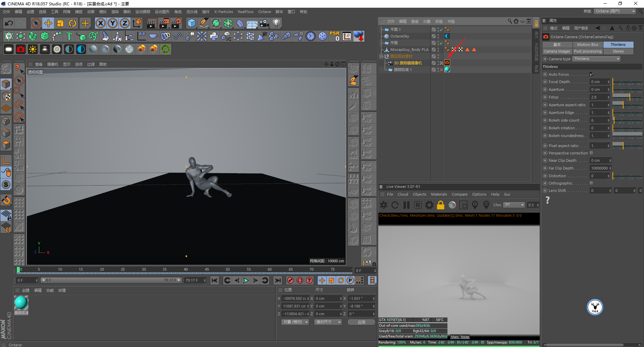Click the Octane Camera red toolbar icon
The width and height of the screenshot is (644, 347).
tap(21, 49)
